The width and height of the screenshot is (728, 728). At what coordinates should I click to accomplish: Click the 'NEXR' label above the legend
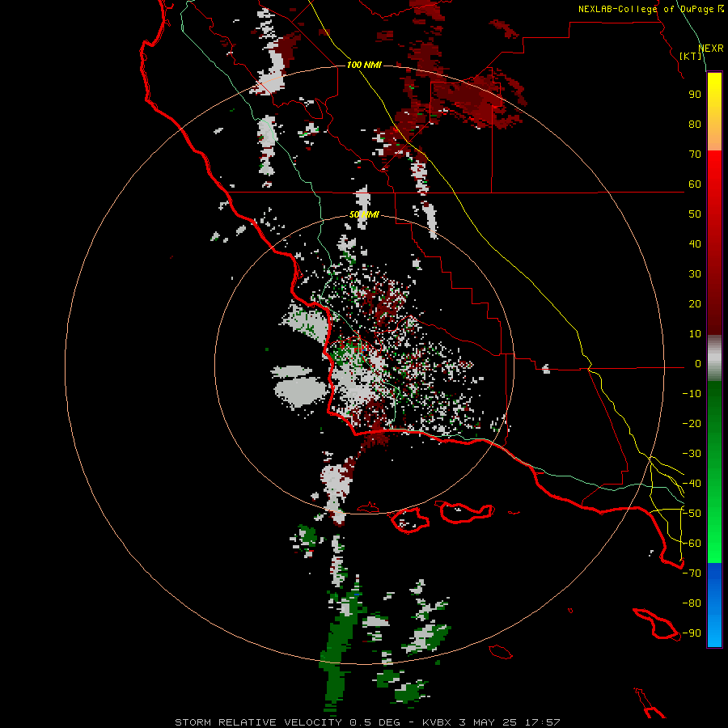pos(711,49)
